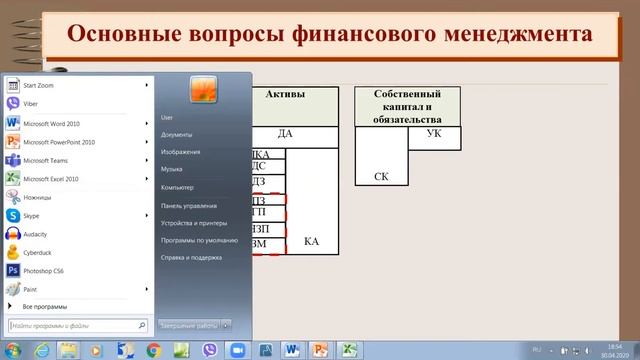Image resolution: width=640 pixels, height=360 pixels.
Task: Focus the Найти программы и файлы search box
Action: point(78,325)
